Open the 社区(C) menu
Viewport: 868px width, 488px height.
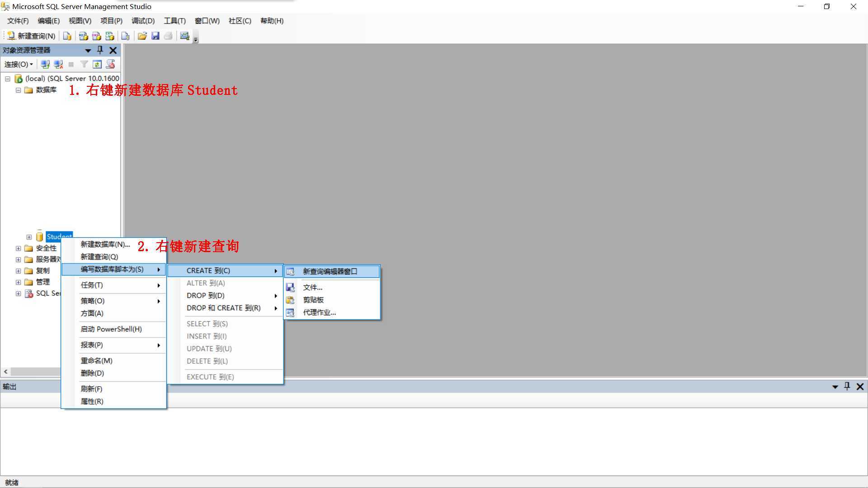pos(240,21)
